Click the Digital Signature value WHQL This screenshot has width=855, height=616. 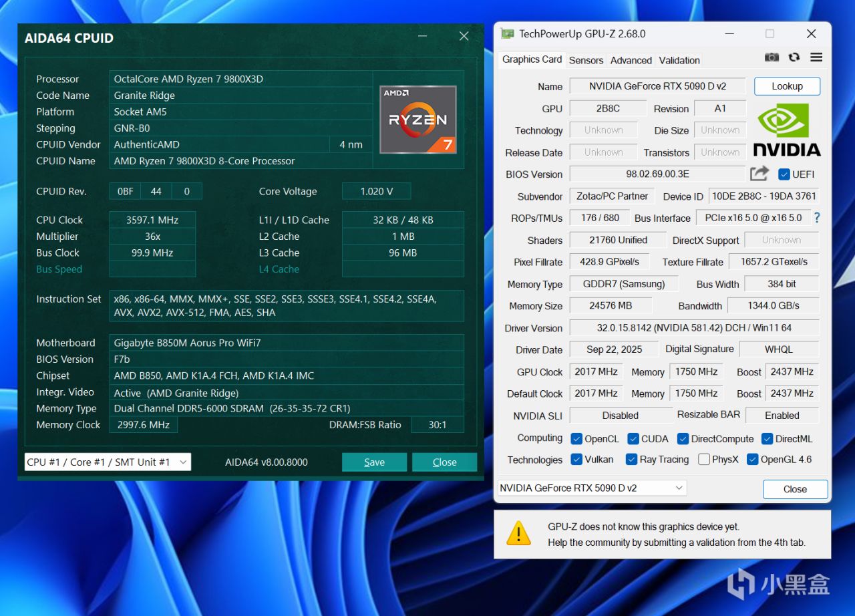click(779, 349)
